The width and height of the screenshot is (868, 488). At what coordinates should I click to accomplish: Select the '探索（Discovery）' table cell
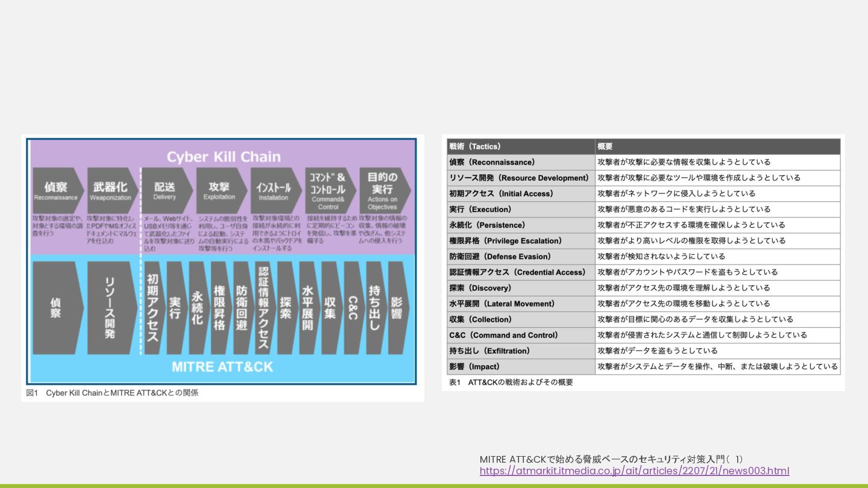click(521, 288)
